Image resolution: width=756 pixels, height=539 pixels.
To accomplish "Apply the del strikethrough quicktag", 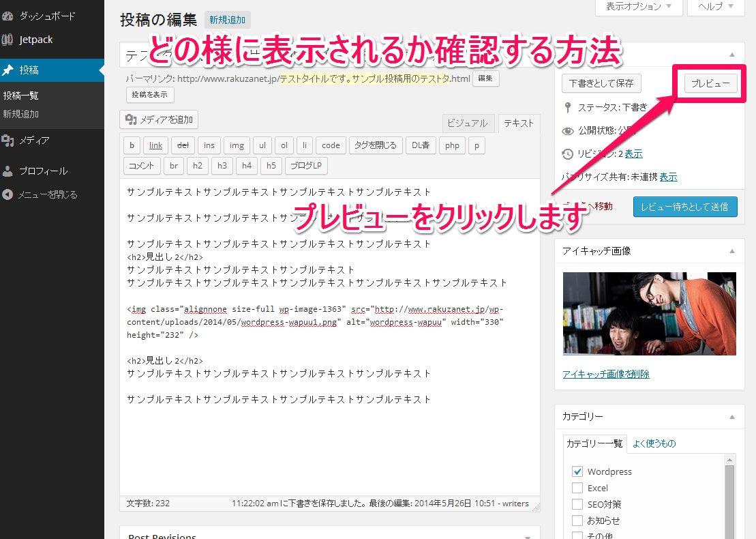I will pos(183,145).
